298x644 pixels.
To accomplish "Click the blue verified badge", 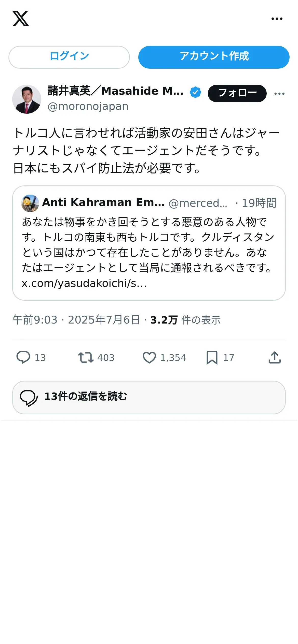I will (x=195, y=92).
